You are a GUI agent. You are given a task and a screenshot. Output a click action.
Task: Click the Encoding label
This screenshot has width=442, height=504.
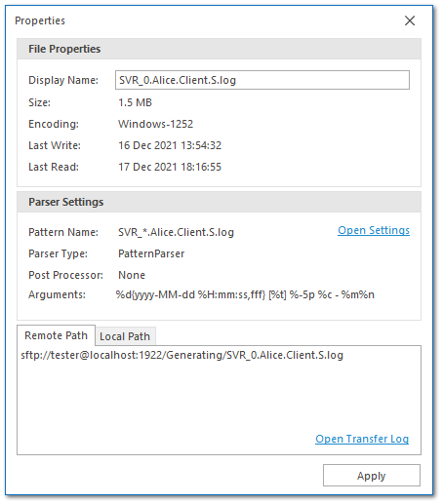point(54,124)
